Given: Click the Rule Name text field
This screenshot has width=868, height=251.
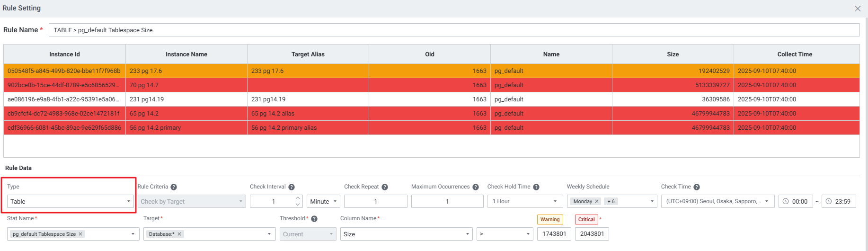Looking at the screenshot, I should coord(453,30).
